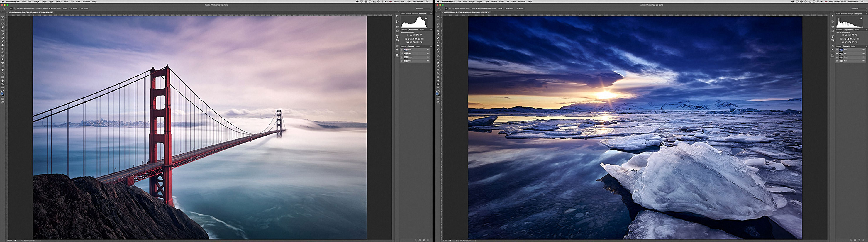The height and width of the screenshot is (242, 868).
Task: Open the Zoom tool preset picker in the left window
Action: [x=5, y=9]
